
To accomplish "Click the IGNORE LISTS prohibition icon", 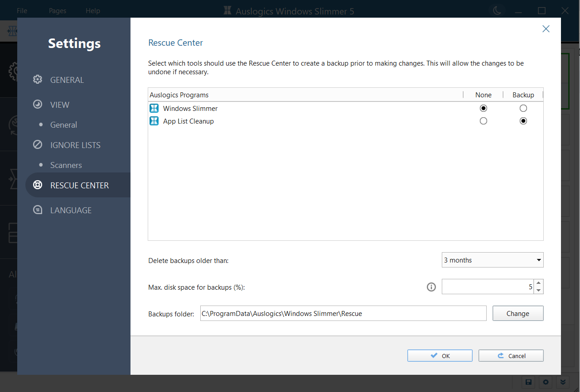I will (x=38, y=145).
